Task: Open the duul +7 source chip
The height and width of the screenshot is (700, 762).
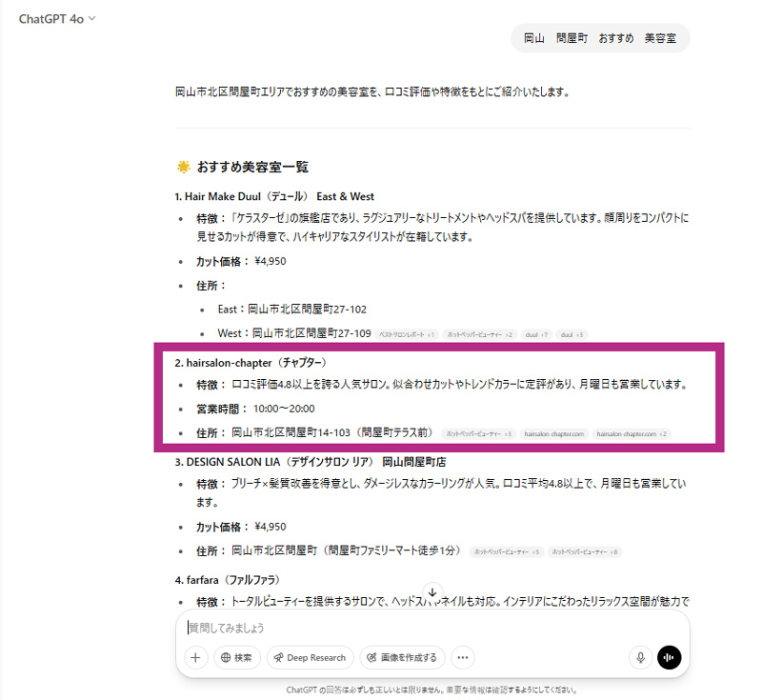Action: tap(536, 334)
